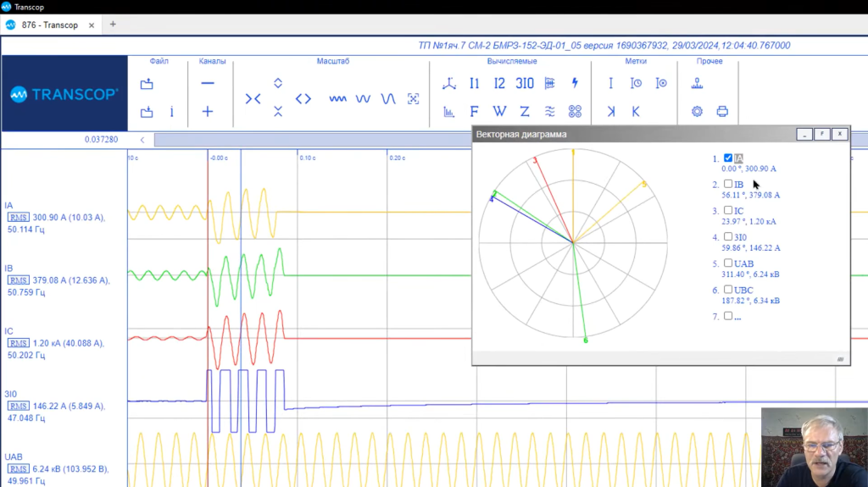Click the vector diagram resize grip
Image resolution: width=868 pixels, height=487 pixels.
pyautogui.click(x=840, y=359)
